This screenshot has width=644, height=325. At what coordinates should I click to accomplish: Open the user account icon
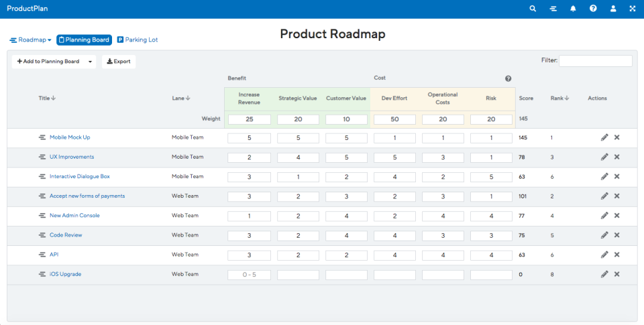(613, 9)
